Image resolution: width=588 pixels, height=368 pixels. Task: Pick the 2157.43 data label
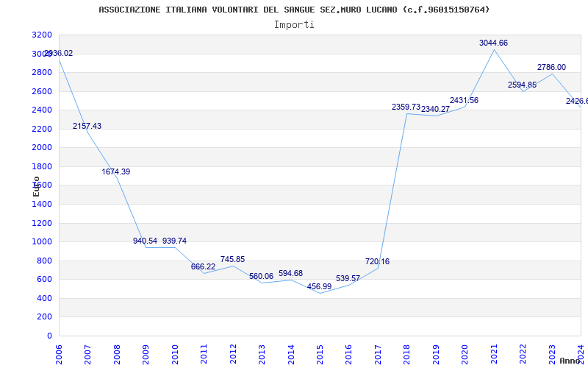(87, 126)
